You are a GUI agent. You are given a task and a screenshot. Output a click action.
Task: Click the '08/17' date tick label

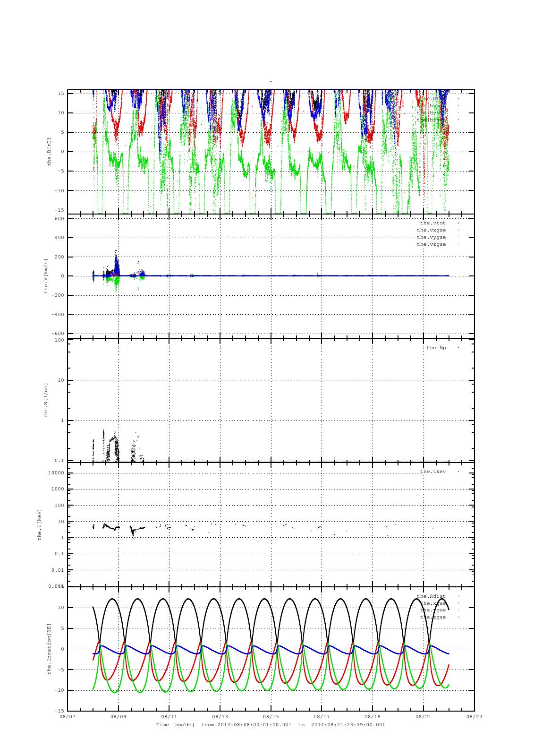(322, 717)
